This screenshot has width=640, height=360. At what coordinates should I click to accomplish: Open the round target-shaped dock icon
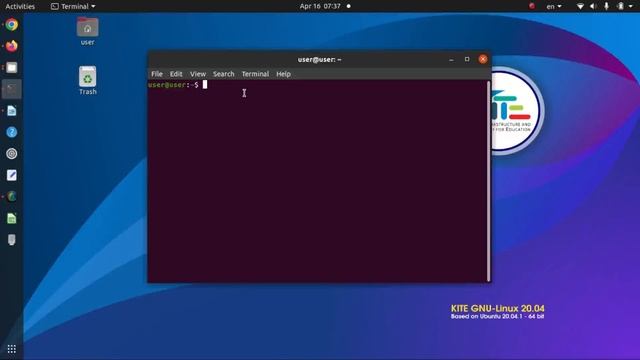tap(11, 153)
